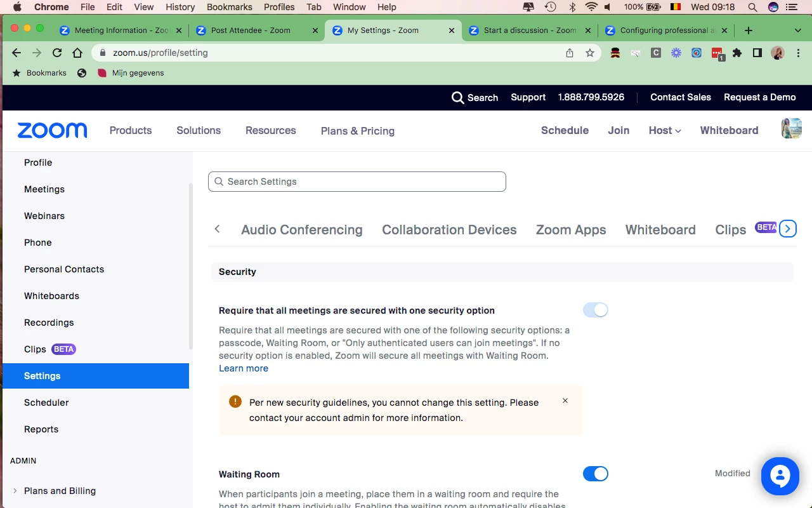Viewport: 812px width, 508px height.
Task: Toggle the Waiting Room switch
Action: [596, 474]
